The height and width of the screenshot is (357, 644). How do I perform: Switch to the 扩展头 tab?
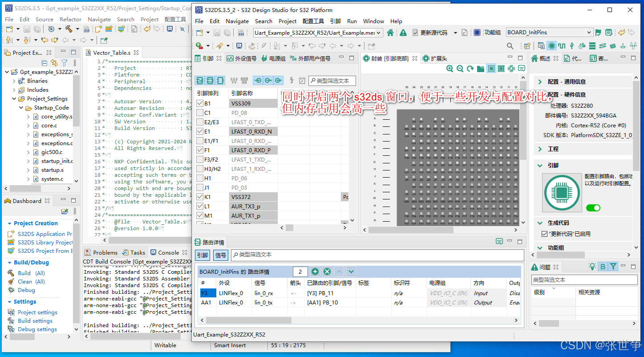coord(435,58)
